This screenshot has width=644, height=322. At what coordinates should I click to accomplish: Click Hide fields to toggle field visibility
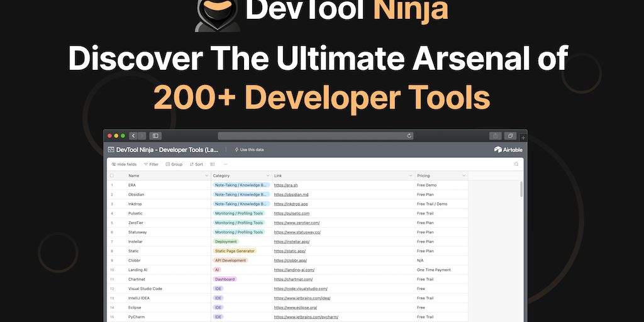pyautogui.click(x=124, y=164)
